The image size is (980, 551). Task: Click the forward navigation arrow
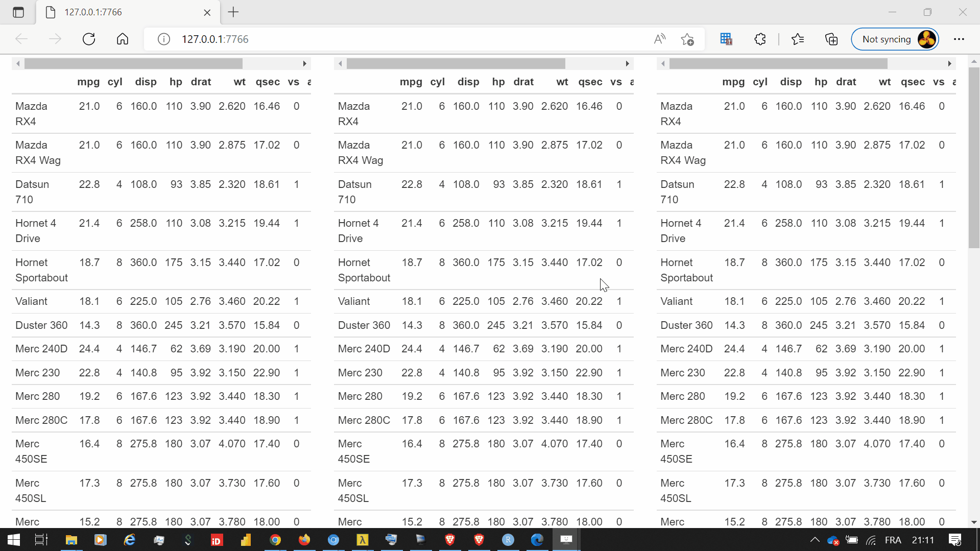click(55, 39)
